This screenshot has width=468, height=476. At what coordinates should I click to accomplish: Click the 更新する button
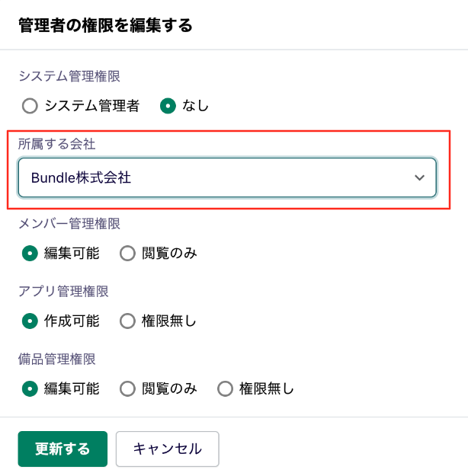pos(63,449)
